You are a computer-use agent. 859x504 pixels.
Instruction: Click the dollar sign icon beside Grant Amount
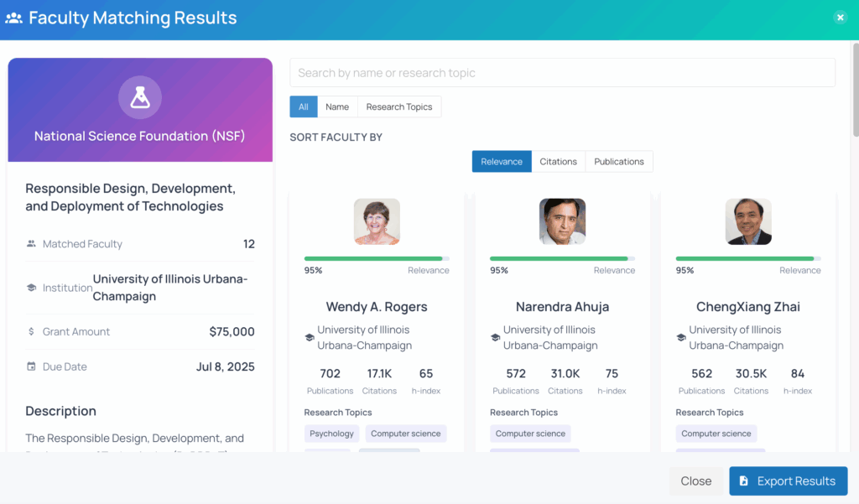pos(31,331)
